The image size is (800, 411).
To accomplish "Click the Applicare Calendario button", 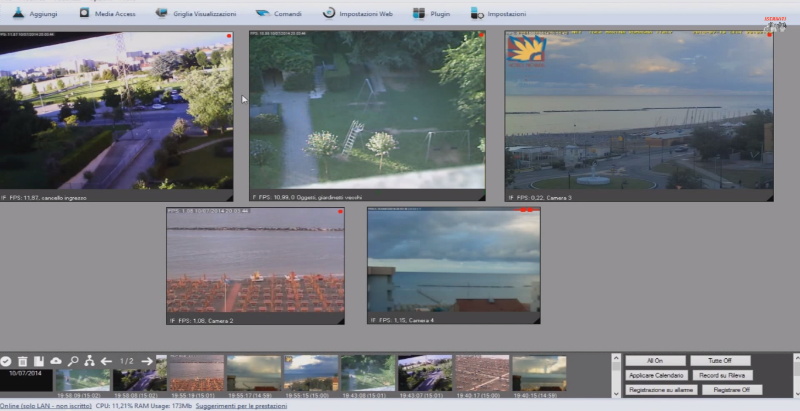I will (x=655, y=375).
